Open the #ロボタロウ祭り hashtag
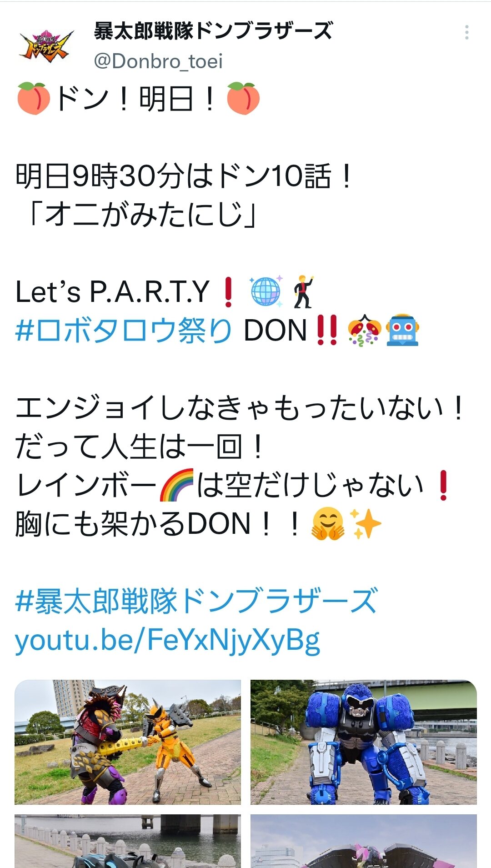The image size is (491, 868). tap(124, 330)
